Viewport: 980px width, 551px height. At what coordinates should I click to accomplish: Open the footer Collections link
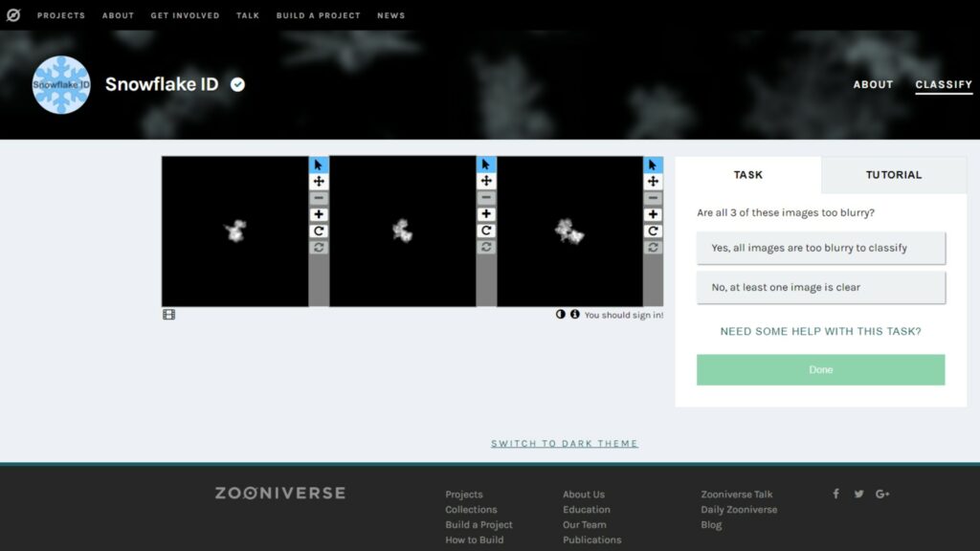471,509
